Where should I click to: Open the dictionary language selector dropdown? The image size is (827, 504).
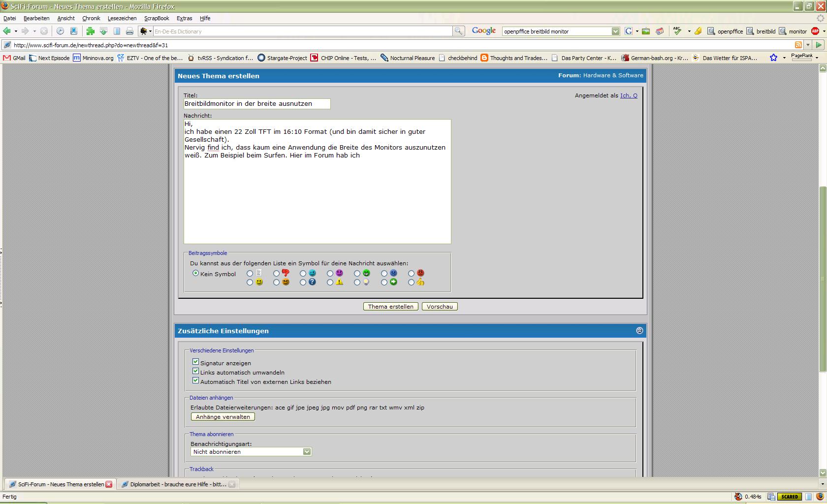(150, 31)
